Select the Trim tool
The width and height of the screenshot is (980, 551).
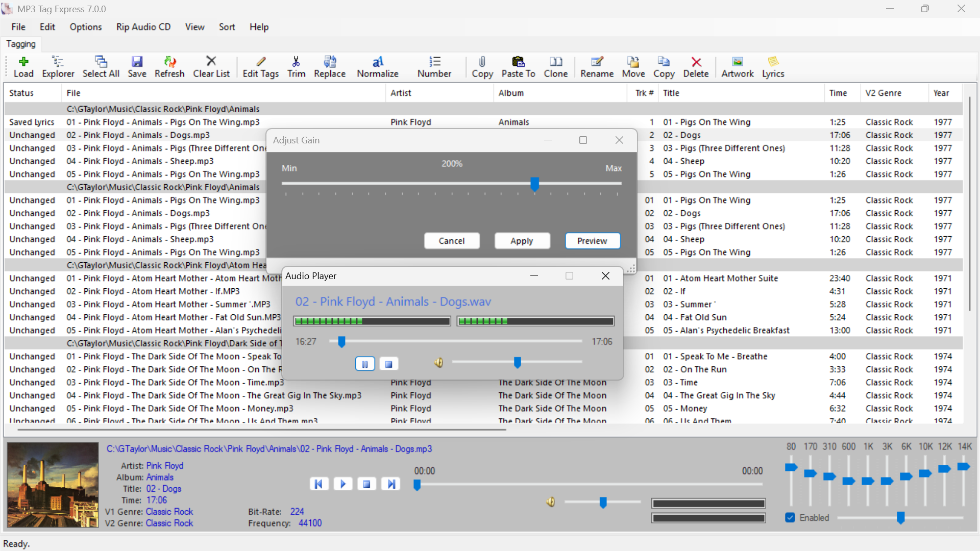point(296,67)
